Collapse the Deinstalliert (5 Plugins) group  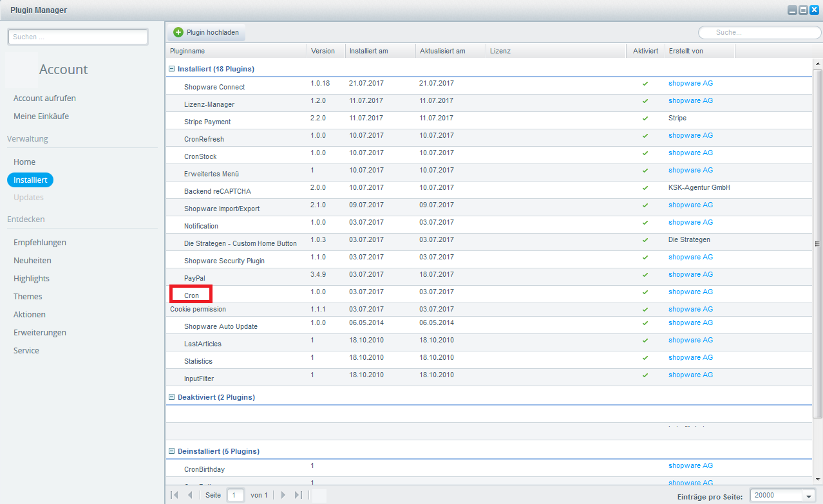coord(172,451)
